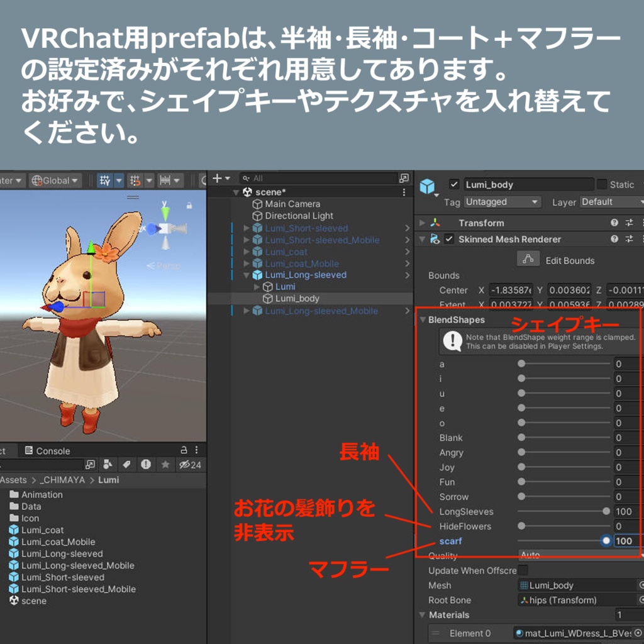
Task: Toggle the Project panel lock icon
Action: (x=184, y=450)
